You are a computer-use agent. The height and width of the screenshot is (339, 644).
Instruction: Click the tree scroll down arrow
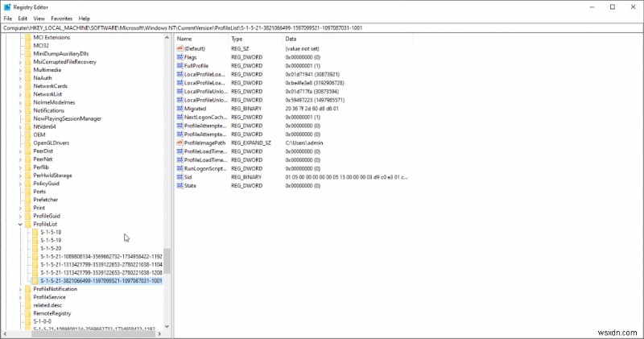tap(167, 327)
